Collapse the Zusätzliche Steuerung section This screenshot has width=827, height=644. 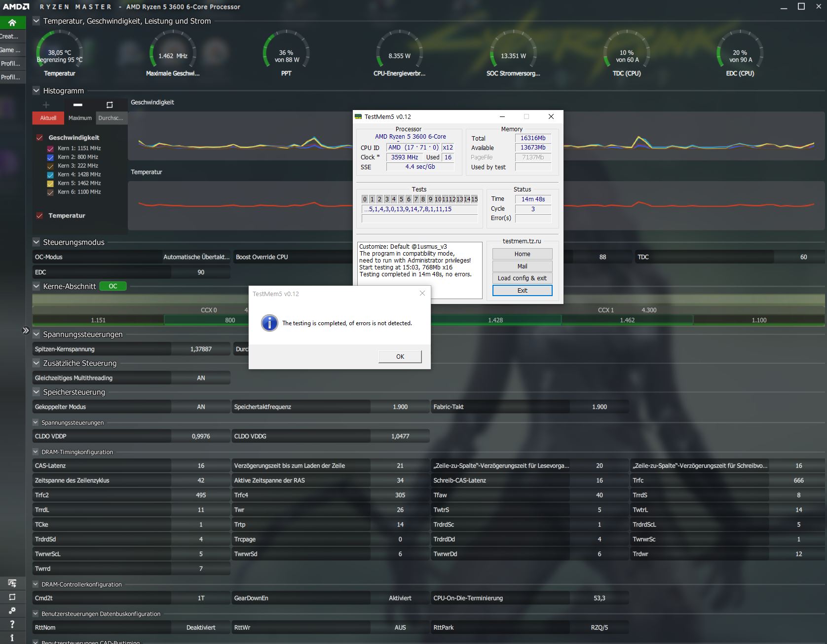click(x=36, y=363)
